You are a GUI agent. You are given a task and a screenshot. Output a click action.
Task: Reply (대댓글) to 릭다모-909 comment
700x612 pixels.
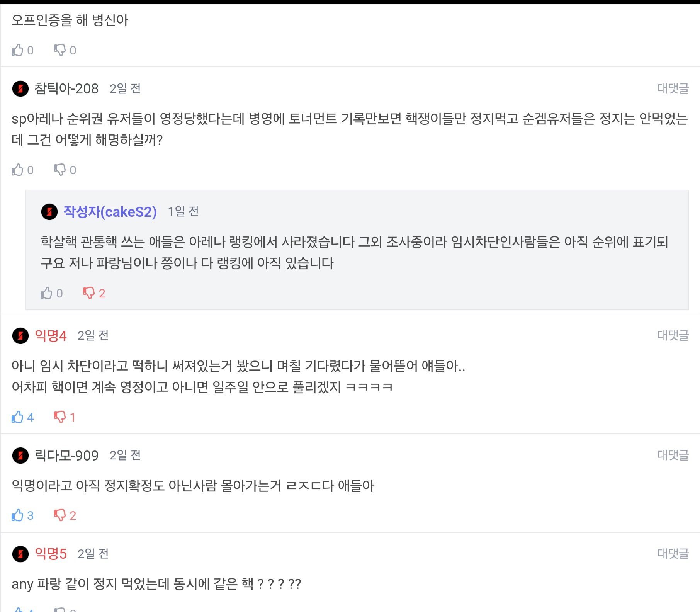click(673, 455)
